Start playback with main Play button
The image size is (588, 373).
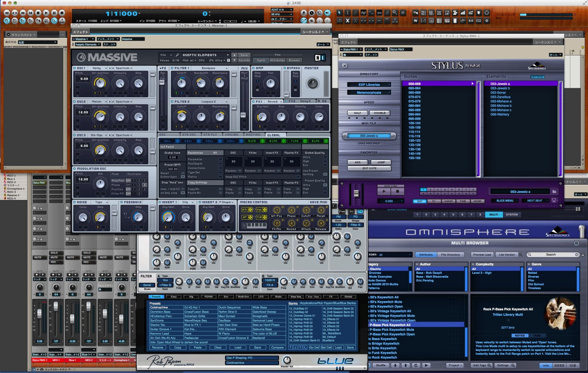coord(46,13)
